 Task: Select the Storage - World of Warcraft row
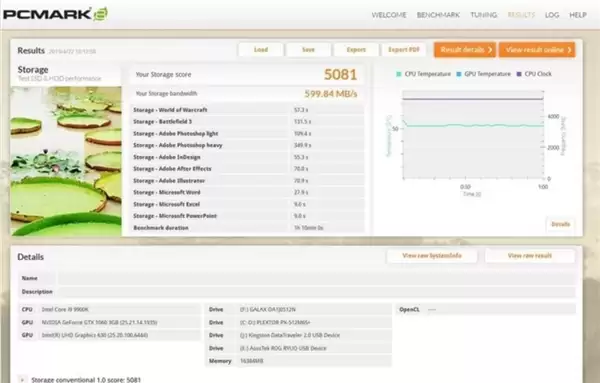pos(247,110)
